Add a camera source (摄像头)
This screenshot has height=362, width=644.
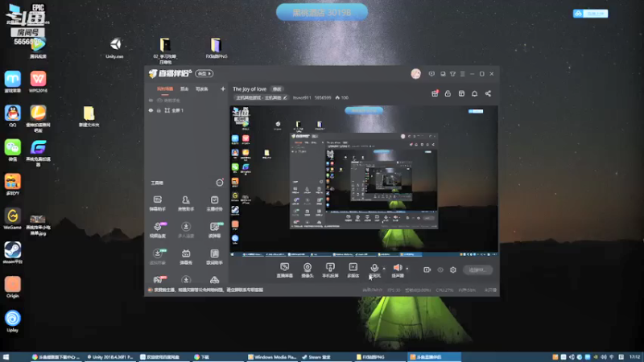point(308,270)
